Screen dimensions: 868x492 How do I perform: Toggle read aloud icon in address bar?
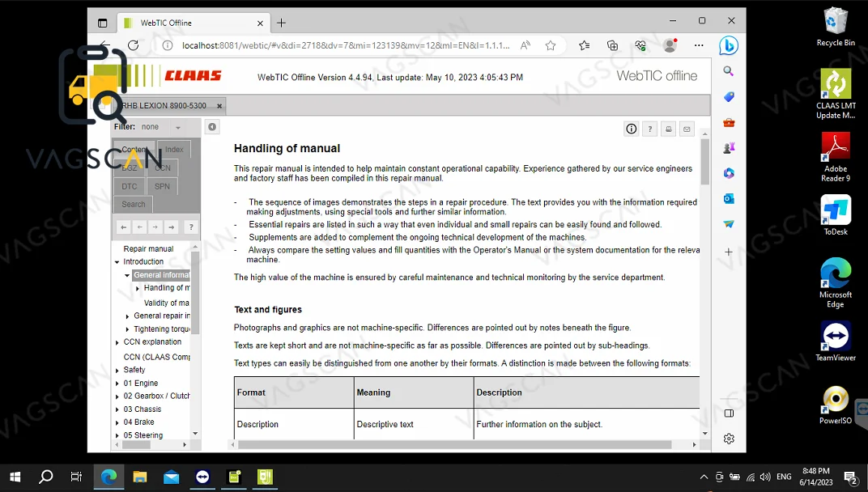(x=525, y=45)
